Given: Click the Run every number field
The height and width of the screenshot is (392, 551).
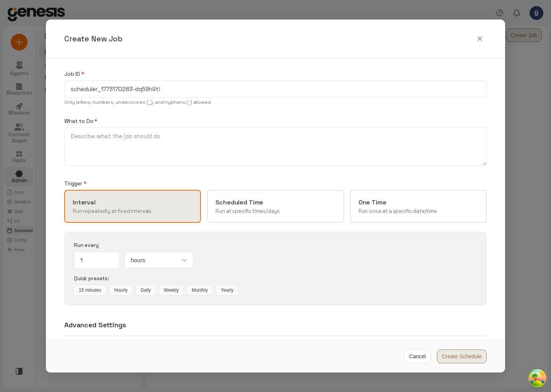Looking at the screenshot, I should 97,260.
